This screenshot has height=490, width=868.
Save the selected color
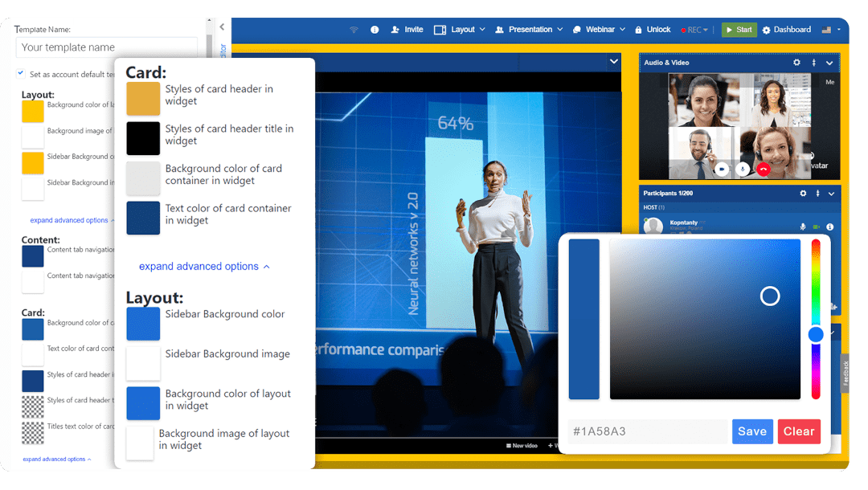tap(752, 431)
